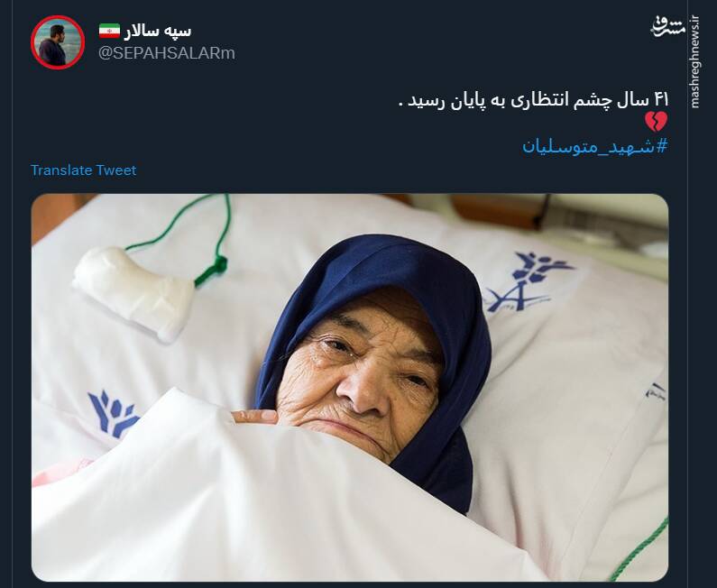Screen dimensions: 717x588
Task: Open the @SEPAHSALARm handle link
Action: [167, 53]
